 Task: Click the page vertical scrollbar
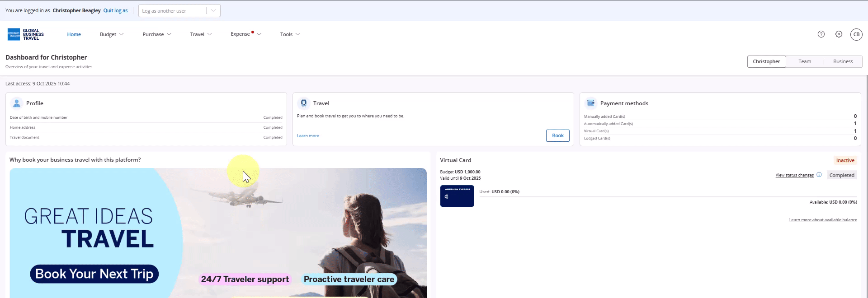(x=866, y=186)
